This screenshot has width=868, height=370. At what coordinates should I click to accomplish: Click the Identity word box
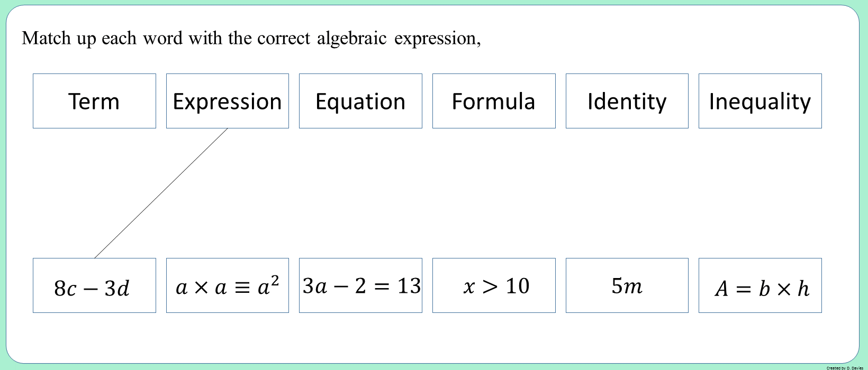coord(627,101)
